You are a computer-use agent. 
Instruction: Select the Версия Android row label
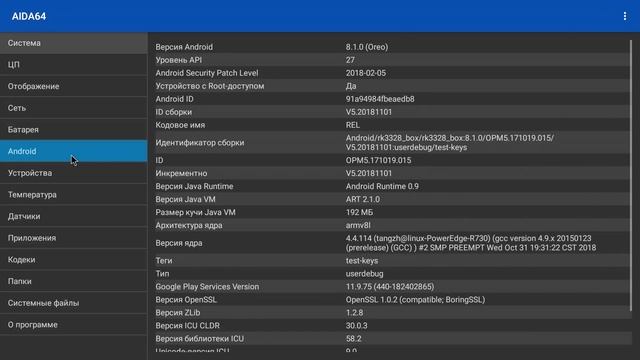coord(184,47)
